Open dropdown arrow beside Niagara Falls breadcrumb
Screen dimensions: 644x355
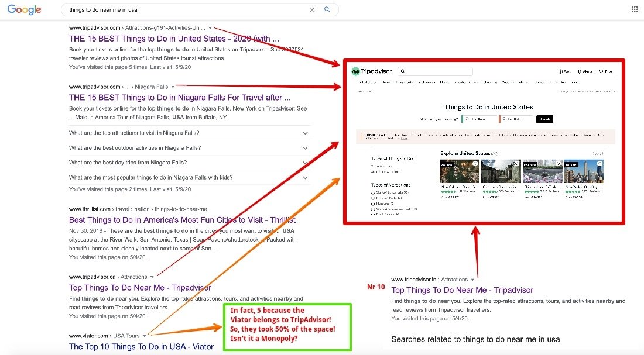[x=173, y=87]
